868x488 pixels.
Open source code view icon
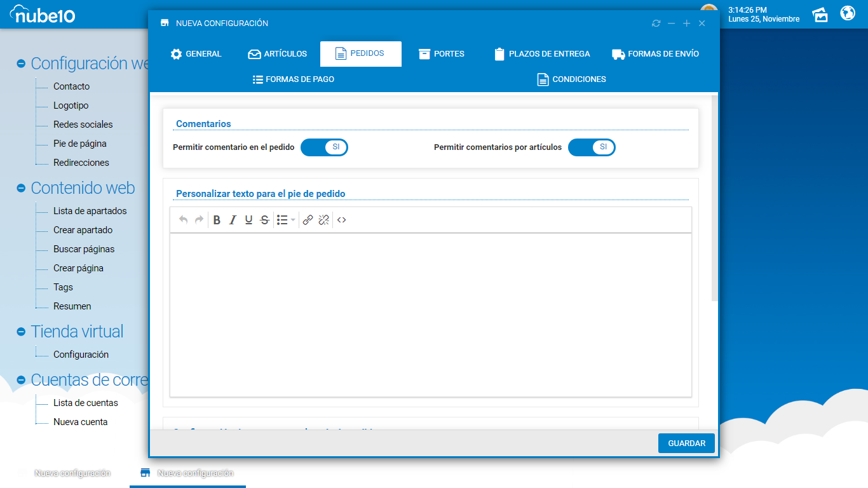(342, 220)
